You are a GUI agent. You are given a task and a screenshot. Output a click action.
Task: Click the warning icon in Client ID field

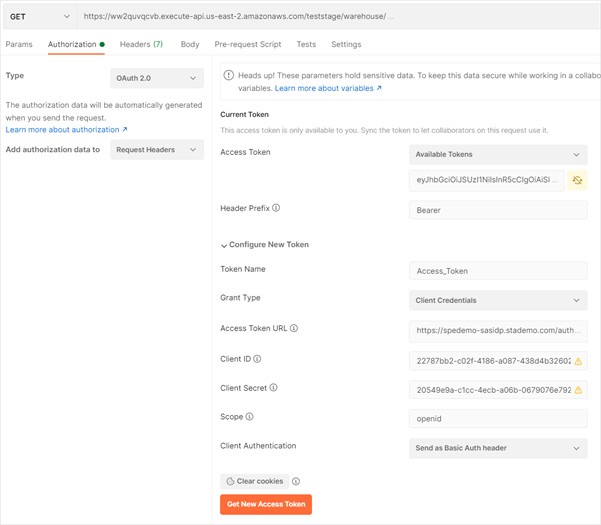(x=578, y=361)
